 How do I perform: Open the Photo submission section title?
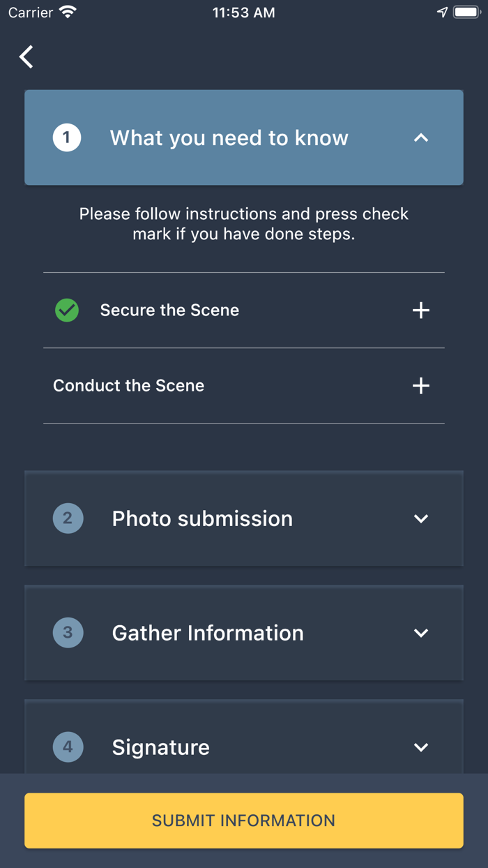pyautogui.click(x=202, y=518)
